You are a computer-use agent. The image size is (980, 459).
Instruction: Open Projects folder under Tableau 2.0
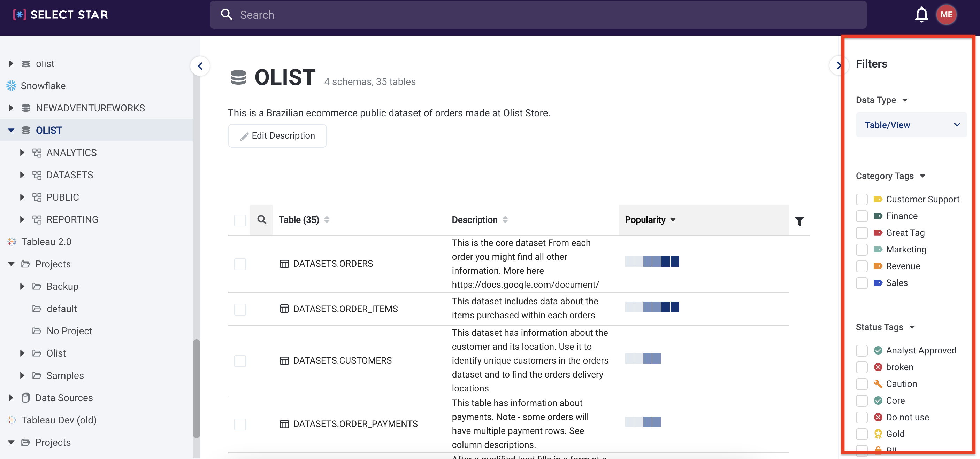click(53, 264)
